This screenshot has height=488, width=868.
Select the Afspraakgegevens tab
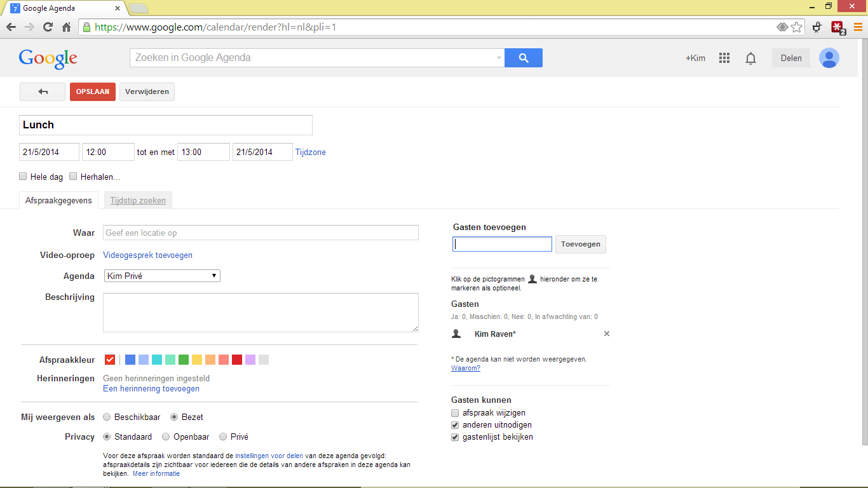click(x=58, y=201)
